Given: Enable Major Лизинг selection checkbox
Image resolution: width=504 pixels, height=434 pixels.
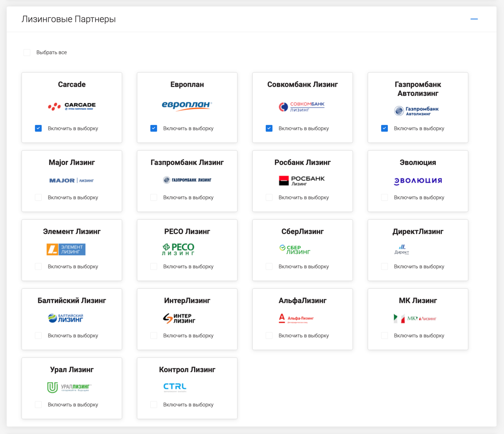Looking at the screenshot, I should point(38,198).
